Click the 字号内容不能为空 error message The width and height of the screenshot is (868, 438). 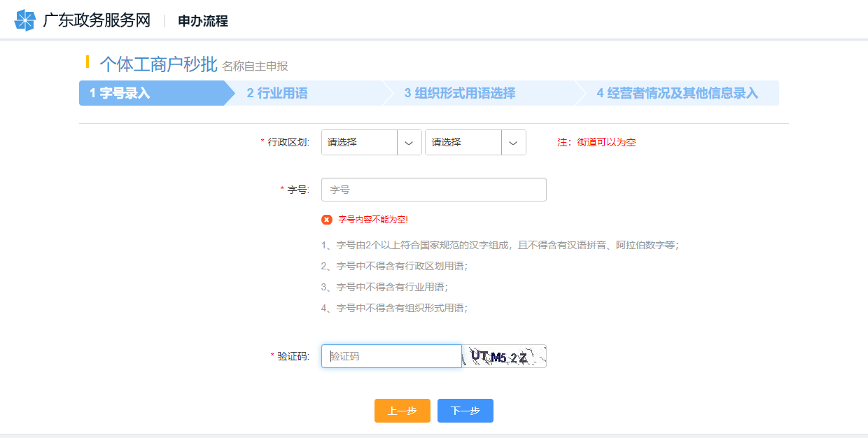tap(372, 220)
